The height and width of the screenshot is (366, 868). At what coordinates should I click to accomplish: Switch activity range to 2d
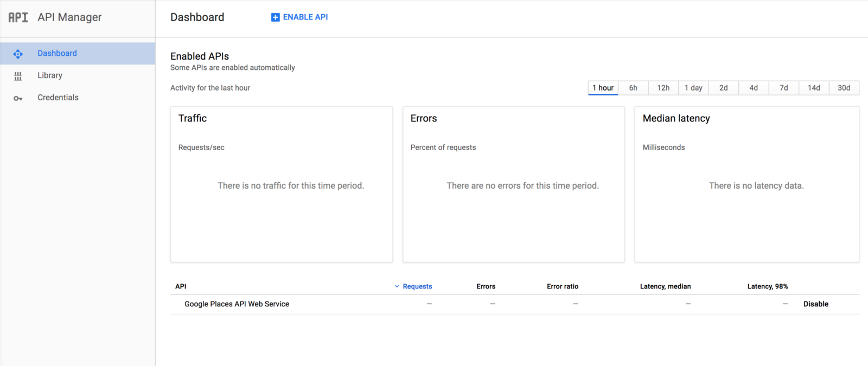(x=723, y=88)
